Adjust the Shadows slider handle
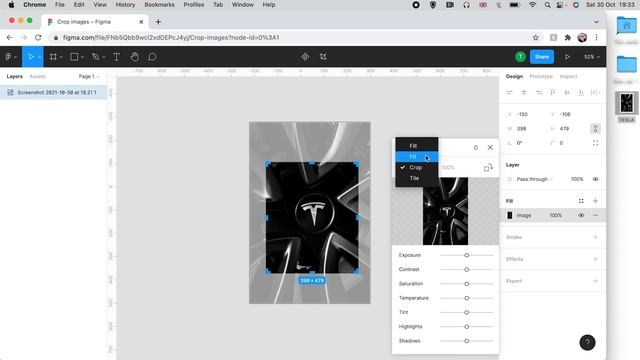 467,341
